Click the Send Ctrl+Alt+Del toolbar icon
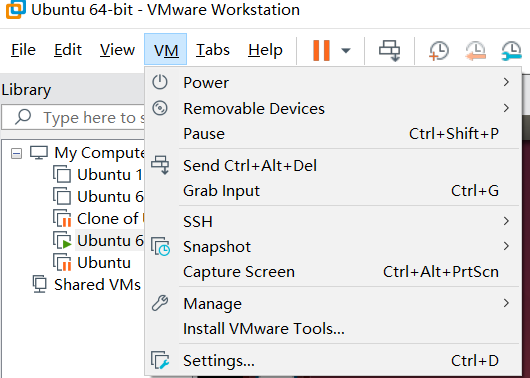The width and height of the screenshot is (530, 378). tap(389, 51)
